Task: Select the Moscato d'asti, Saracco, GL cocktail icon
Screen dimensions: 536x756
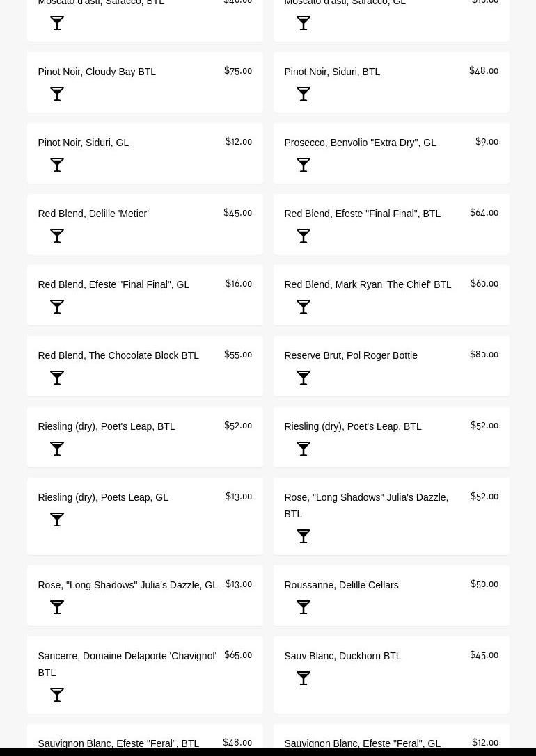Action: [x=304, y=23]
